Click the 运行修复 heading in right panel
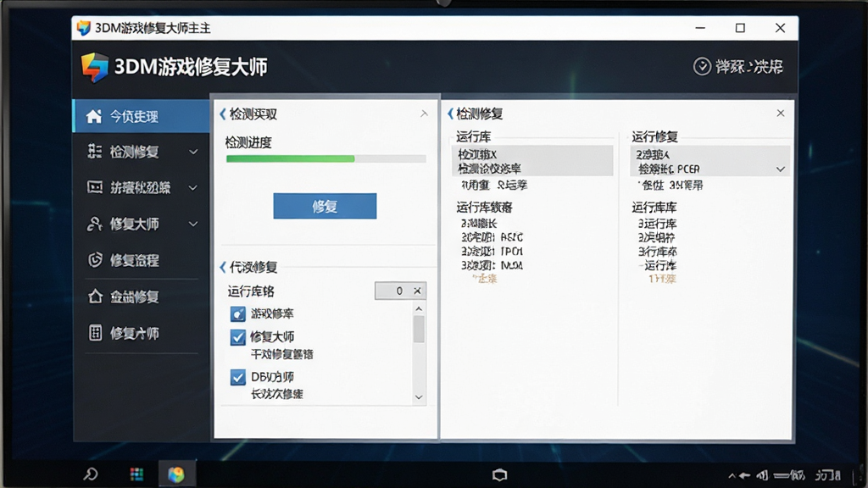This screenshot has height=488, width=868. (655, 136)
